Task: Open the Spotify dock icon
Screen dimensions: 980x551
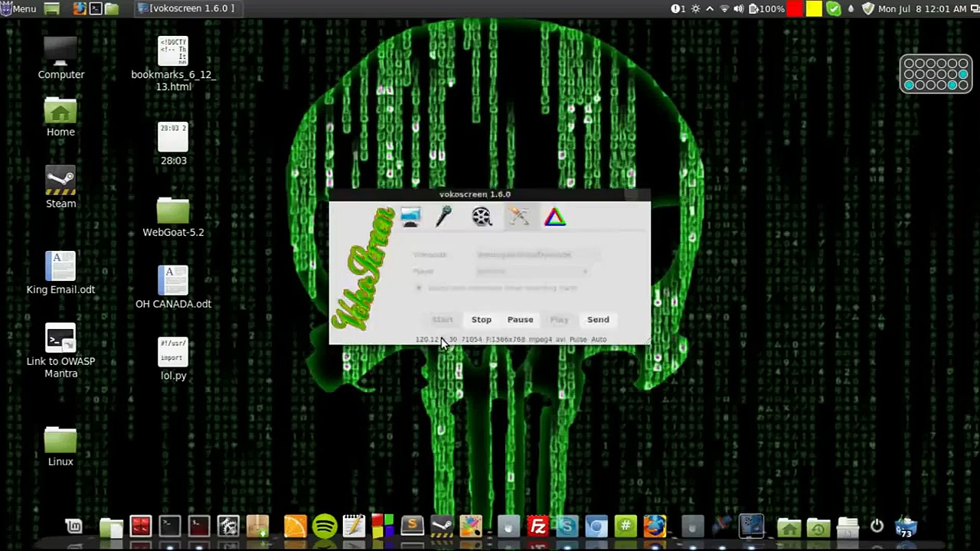Action: (325, 526)
